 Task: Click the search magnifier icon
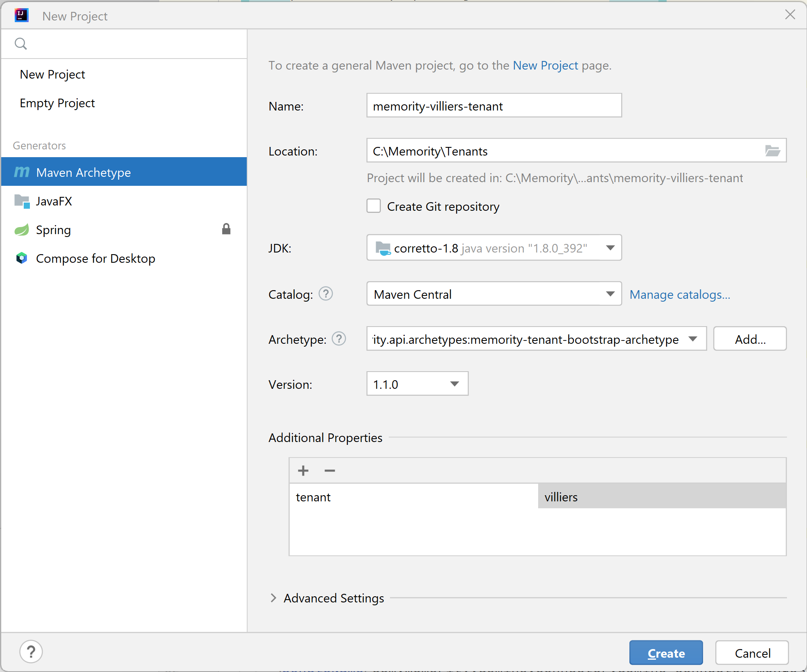tap(20, 43)
